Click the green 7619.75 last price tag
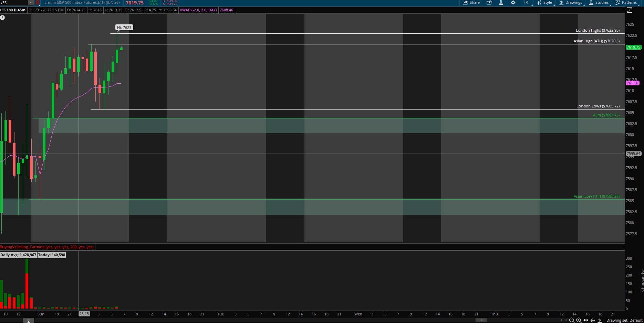The image size is (644, 323). 633,47
